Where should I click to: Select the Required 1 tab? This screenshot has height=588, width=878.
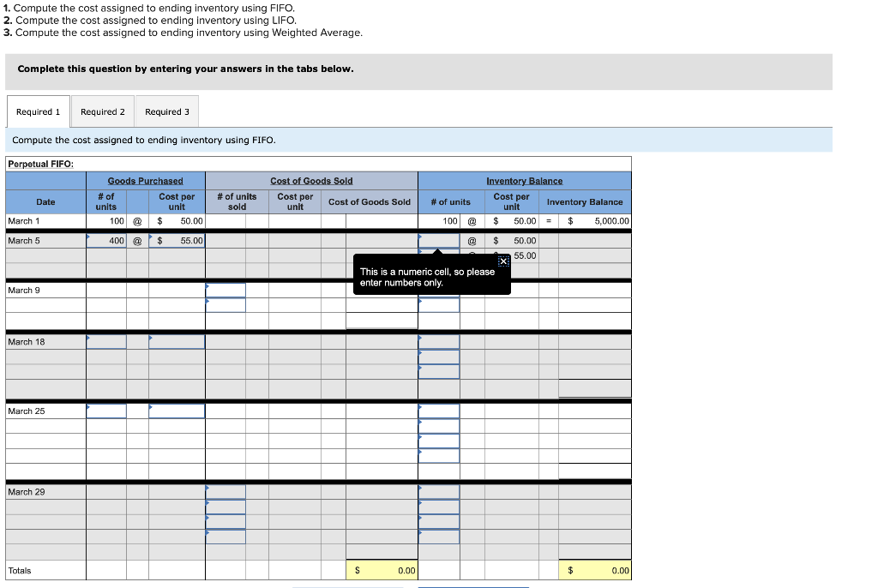coord(38,111)
